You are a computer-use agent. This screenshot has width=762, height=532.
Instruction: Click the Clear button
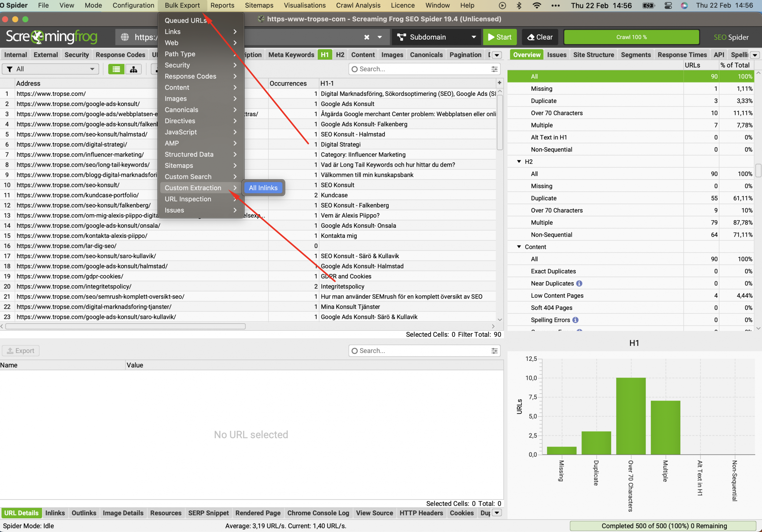pyautogui.click(x=540, y=37)
